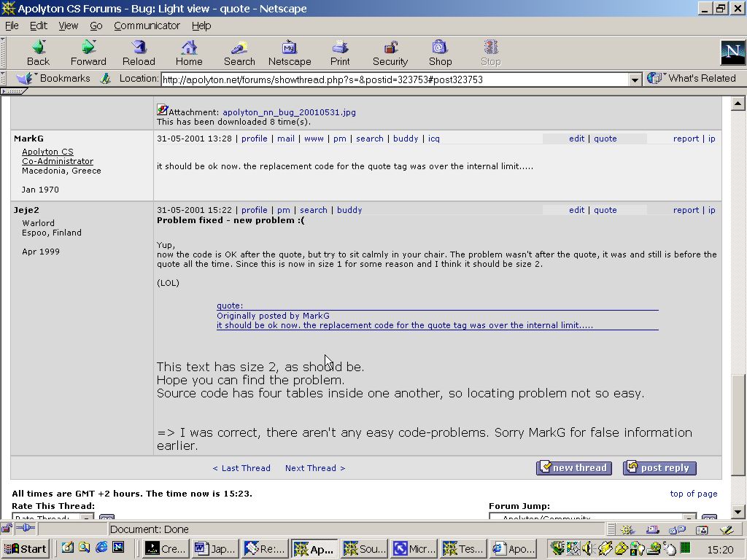This screenshot has width=747, height=560.
Task: Click the Netscape N logo throbber
Action: 732,52
